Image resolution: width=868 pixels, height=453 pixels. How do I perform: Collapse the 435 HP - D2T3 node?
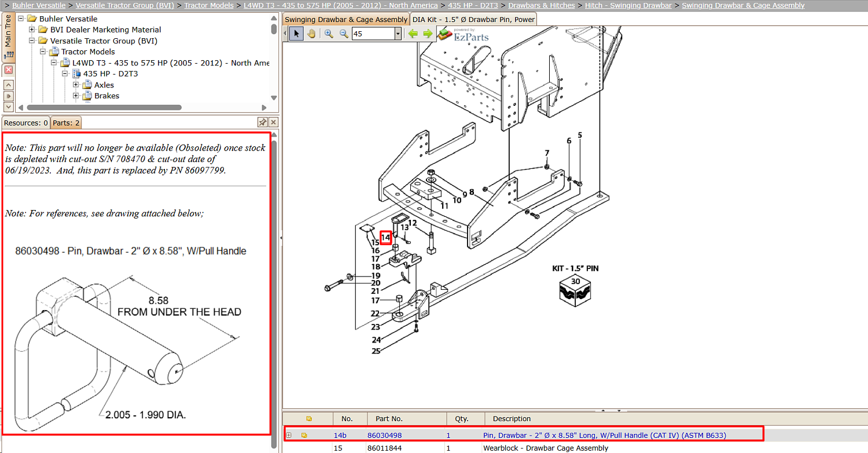pos(65,73)
